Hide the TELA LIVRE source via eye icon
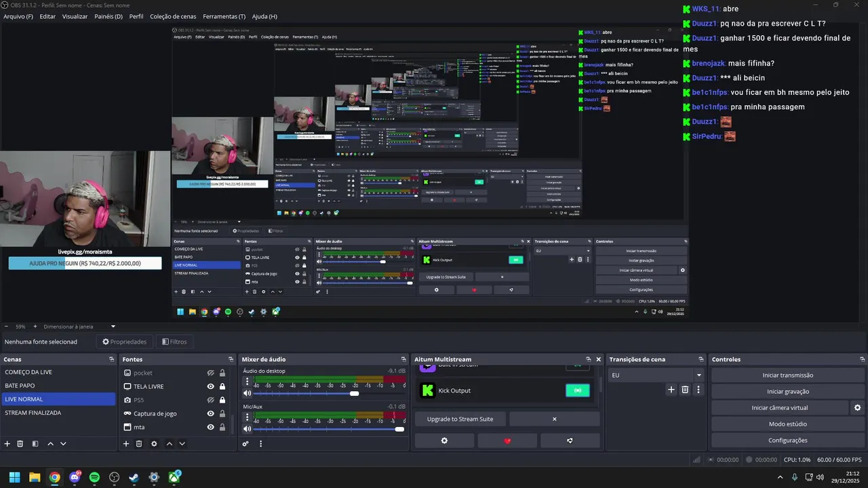The image size is (868, 488). pyautogui.click(x=211, y=386)
